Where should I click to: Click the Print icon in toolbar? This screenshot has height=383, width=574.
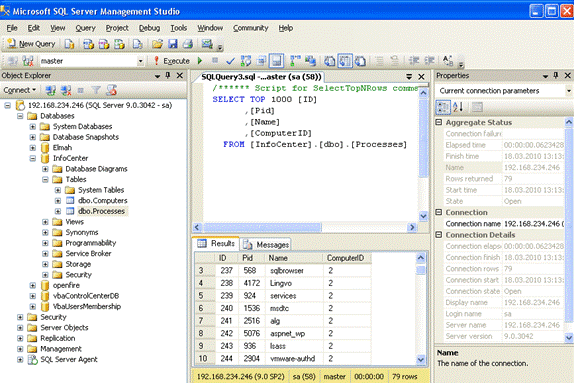[188, 44]
